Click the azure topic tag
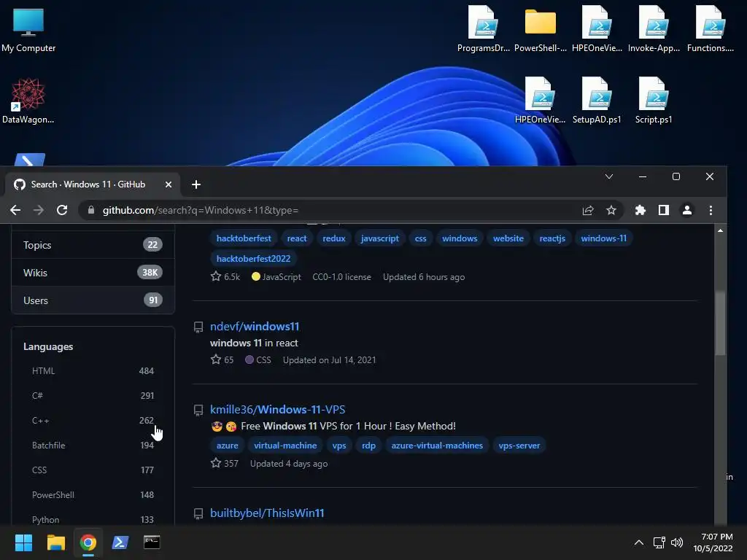747x560 pixels. [x=228, y=446]
